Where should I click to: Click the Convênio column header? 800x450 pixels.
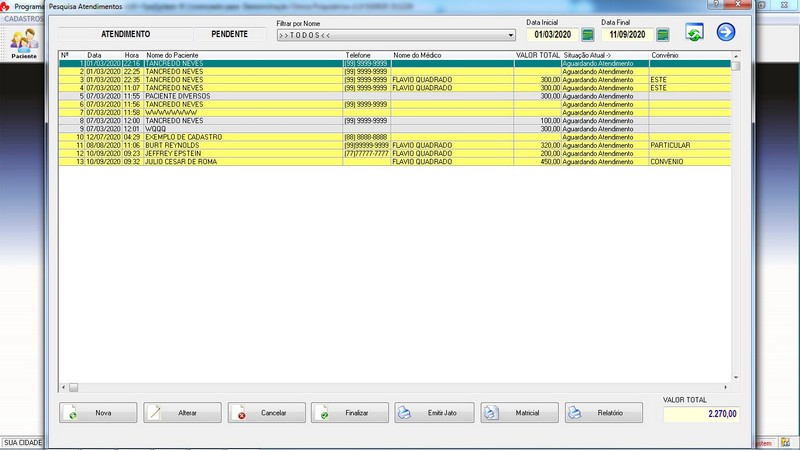[664, 55]
